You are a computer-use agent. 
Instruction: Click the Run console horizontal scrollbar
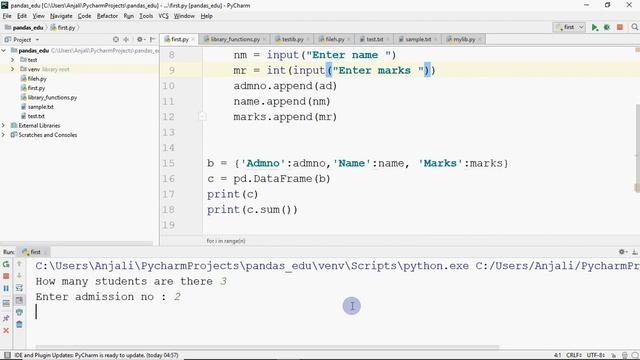pyautogui.click(x=267, y=347)
